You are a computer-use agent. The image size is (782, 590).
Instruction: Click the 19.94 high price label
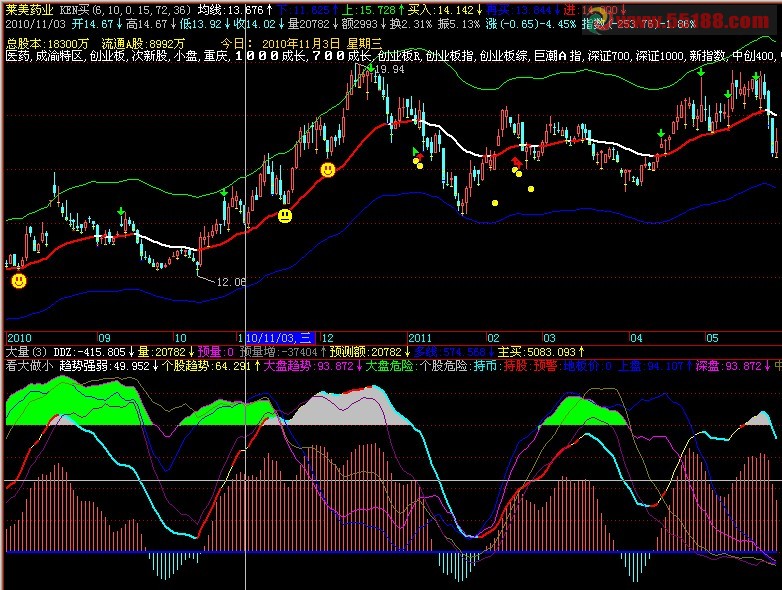point(391,70)
